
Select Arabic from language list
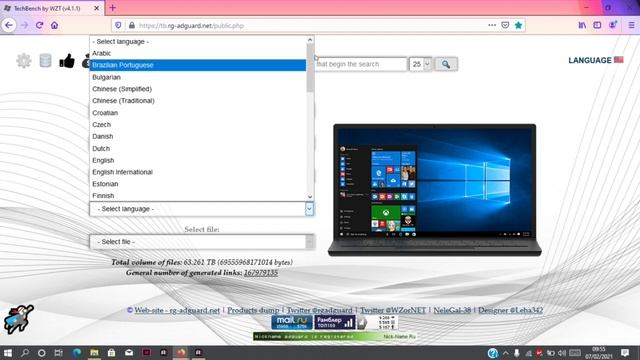198,53
